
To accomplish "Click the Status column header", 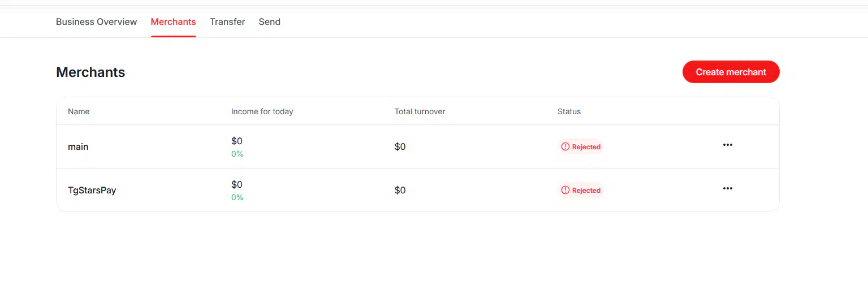I will tap(569, 111).
